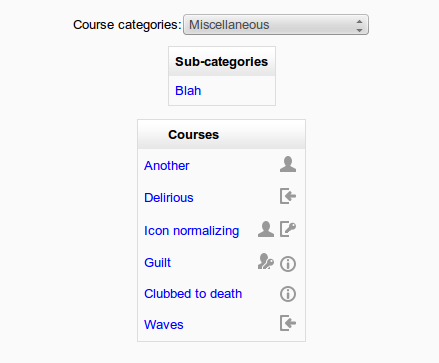Open the Delirious course
This screenshot has width=439, height=363.
tap(169, 198)
